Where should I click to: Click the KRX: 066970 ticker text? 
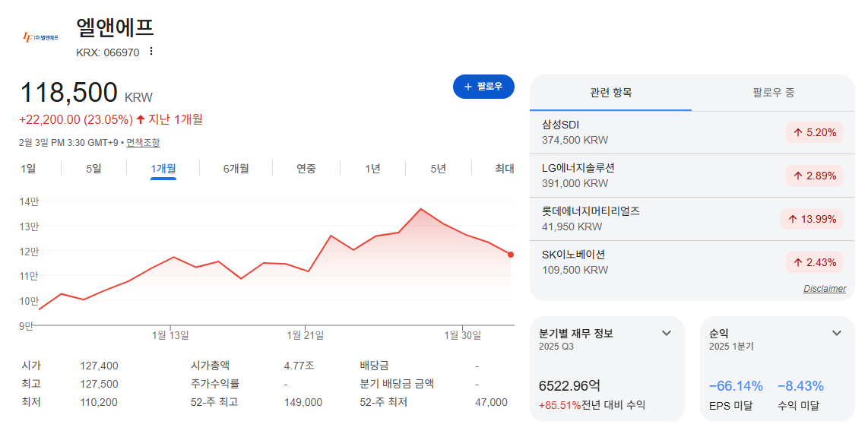pyautogui.click(x=107, y=52)
